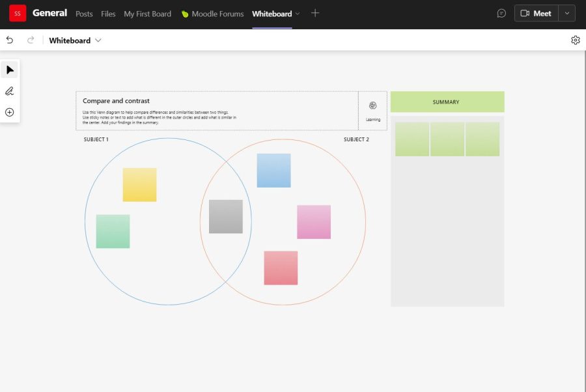The height and width of the screenshot is (392, 586).
Task: Open the whiteboard settings gear
Action: (576, 40)
